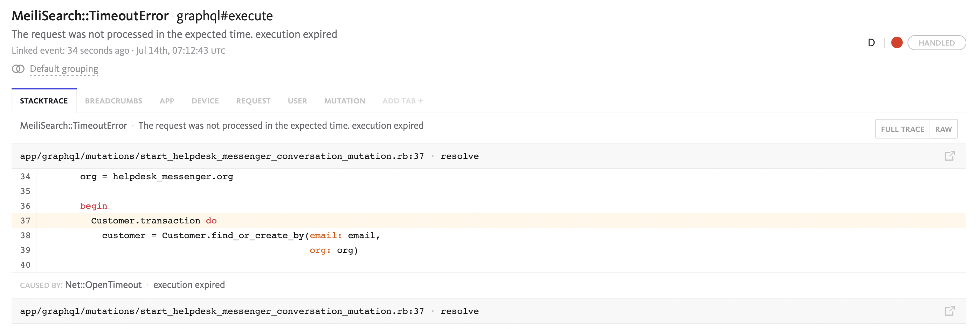Open the DEVICE tab
The height and width of the screenshot is (329, 980).
(205, 101)
